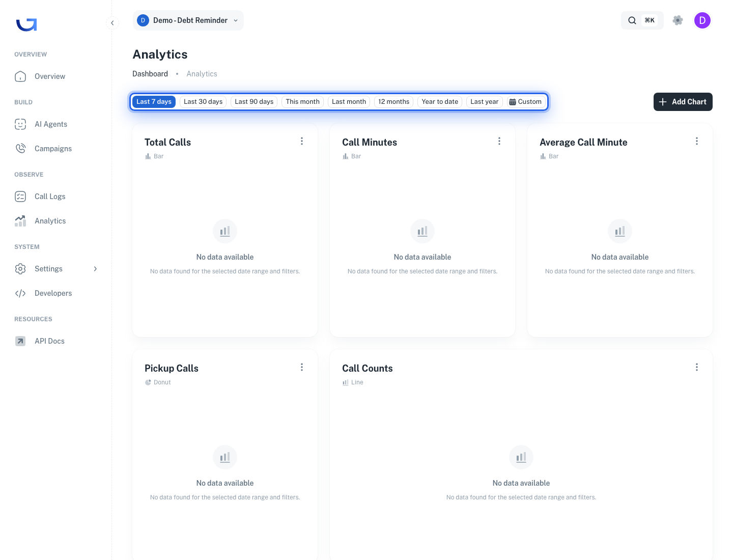Click Call Minutes card title

click(370, 143)
